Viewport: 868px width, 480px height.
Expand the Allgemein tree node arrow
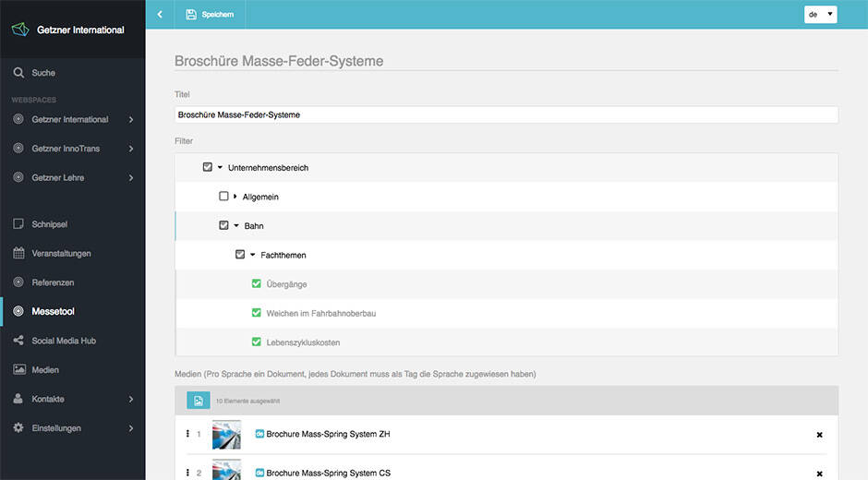[235, 197]
